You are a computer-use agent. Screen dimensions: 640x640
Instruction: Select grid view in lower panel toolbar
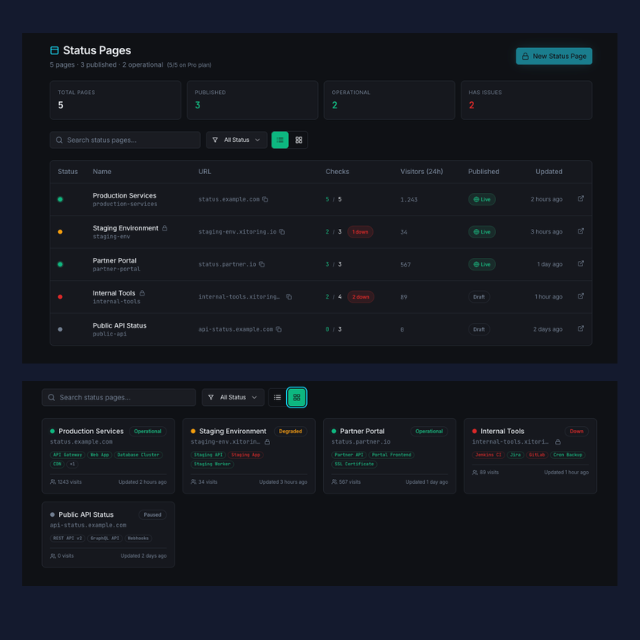pos(297,398)
